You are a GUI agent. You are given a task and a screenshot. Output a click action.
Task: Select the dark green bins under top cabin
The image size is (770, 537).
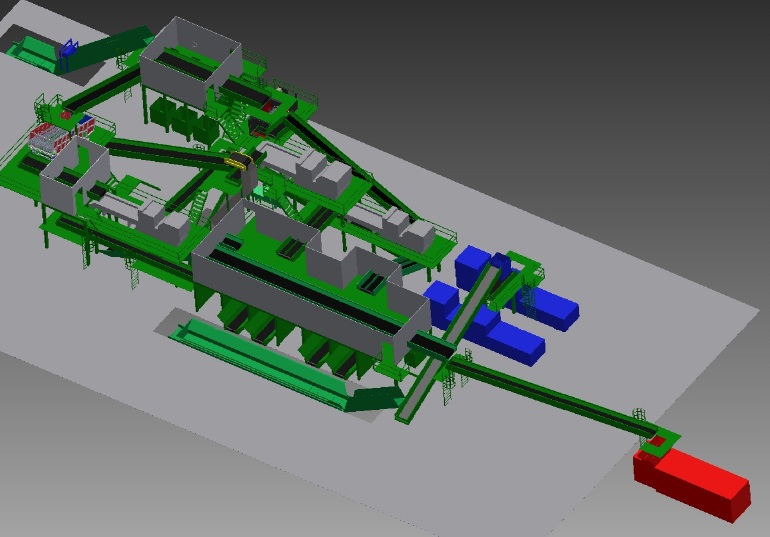[x=183, y=120]
